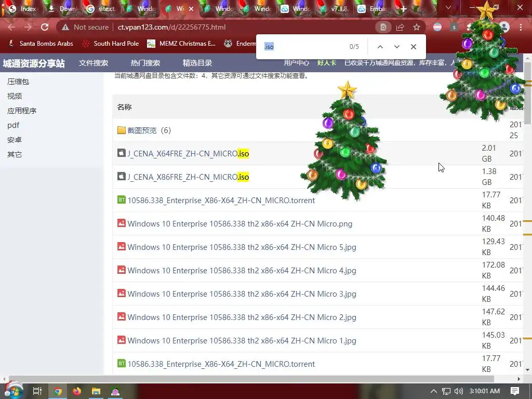Click the page's vertical scrollbar thumb
The width and height of the screenshot is (532, 399).
528,94
